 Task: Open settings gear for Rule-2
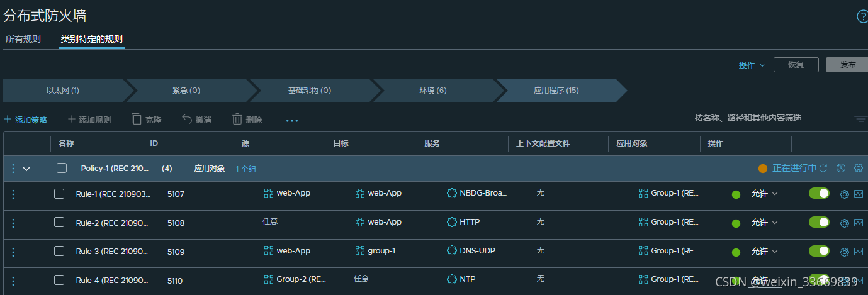[845, 223]
